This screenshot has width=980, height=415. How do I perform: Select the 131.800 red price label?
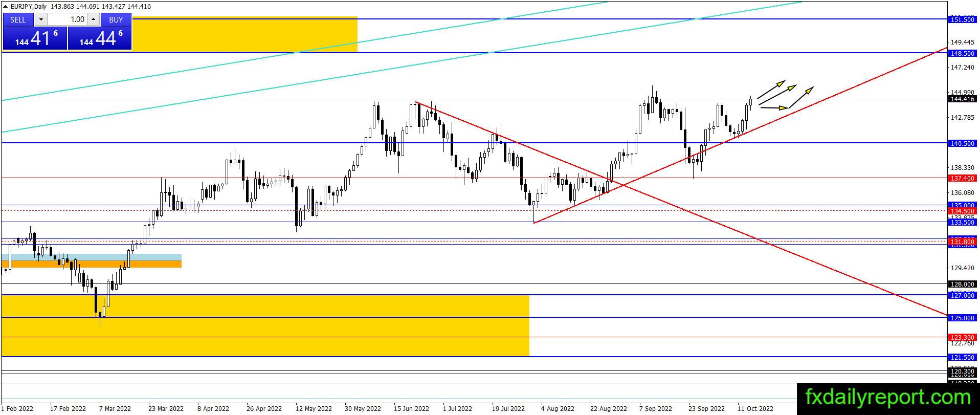pyautogui.click(x=962, y=242)
